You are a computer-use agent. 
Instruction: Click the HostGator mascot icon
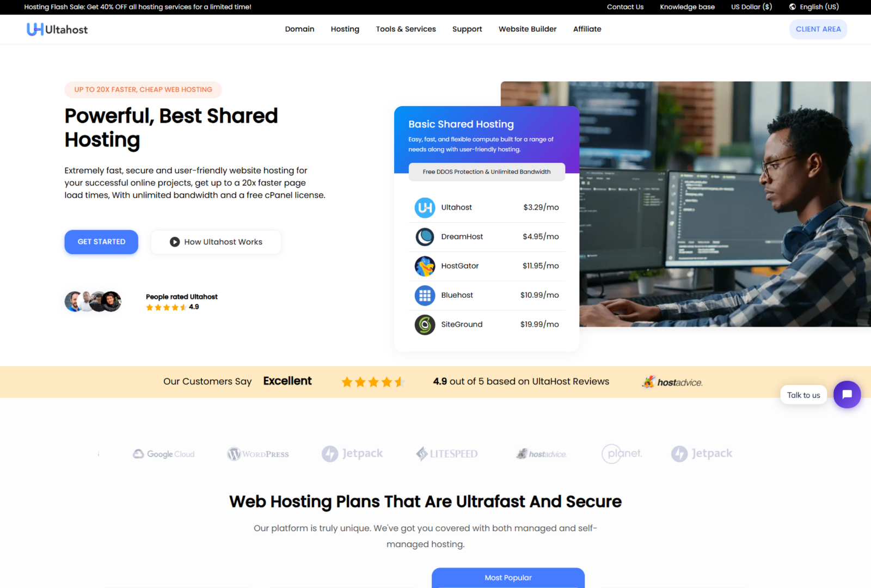[425, 266]
